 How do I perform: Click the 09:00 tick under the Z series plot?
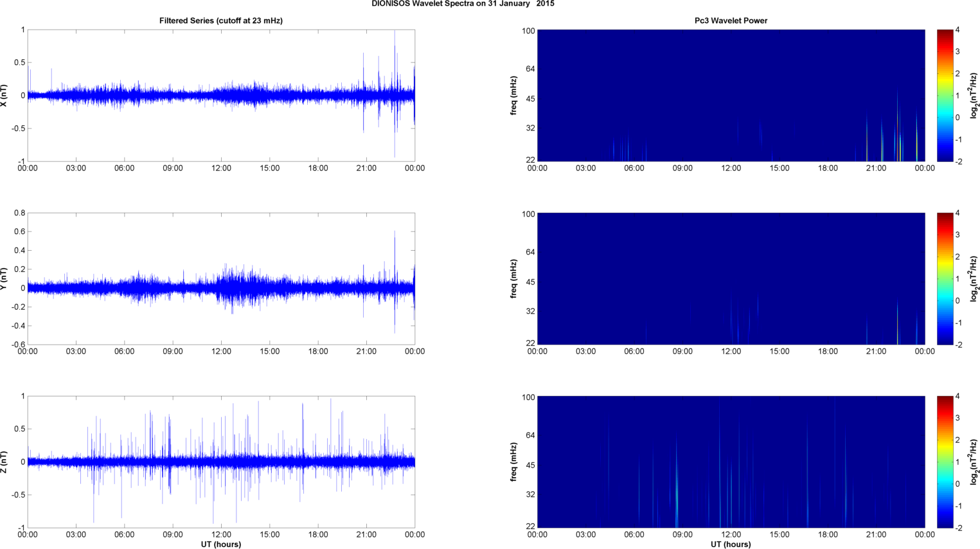point(173,535)
